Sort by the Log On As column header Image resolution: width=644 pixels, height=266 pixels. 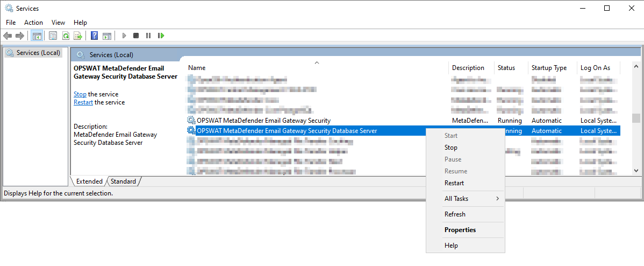(x=598, y=68)
